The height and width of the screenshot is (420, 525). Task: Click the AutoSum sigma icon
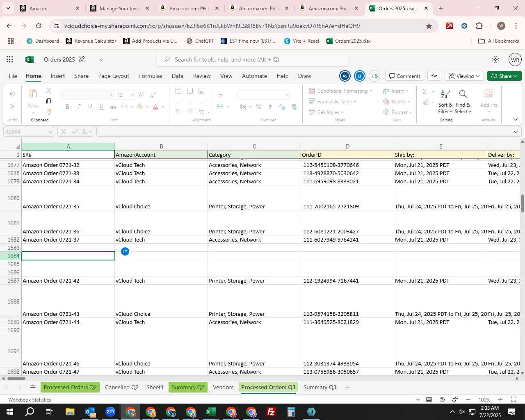(425, 91)
